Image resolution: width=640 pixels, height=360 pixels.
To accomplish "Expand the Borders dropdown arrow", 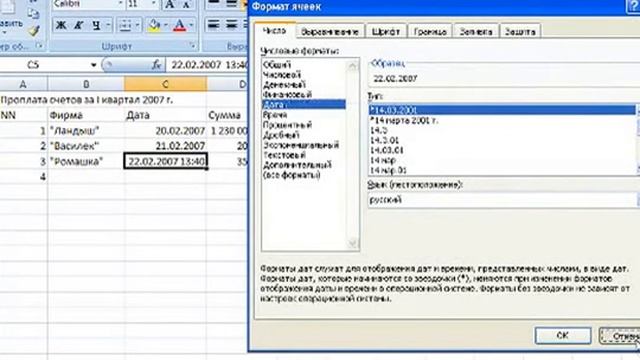I will pyautogui.click(x=137, y=25).
